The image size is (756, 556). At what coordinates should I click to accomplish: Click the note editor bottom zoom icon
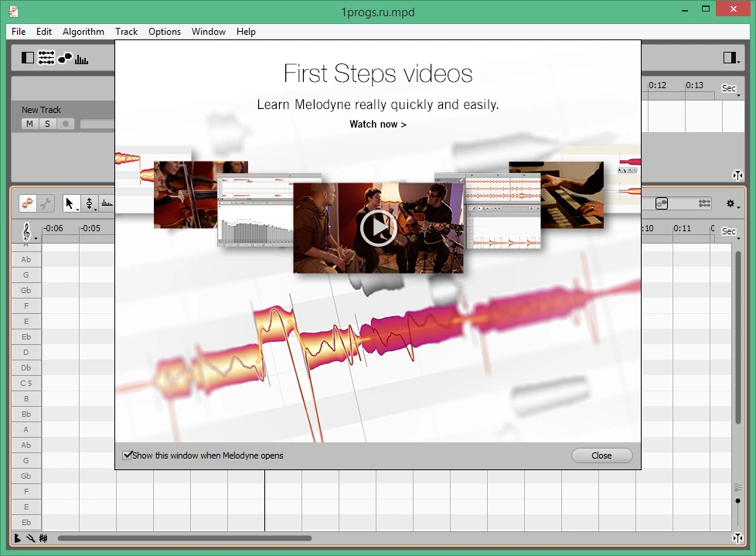[737, 537]
